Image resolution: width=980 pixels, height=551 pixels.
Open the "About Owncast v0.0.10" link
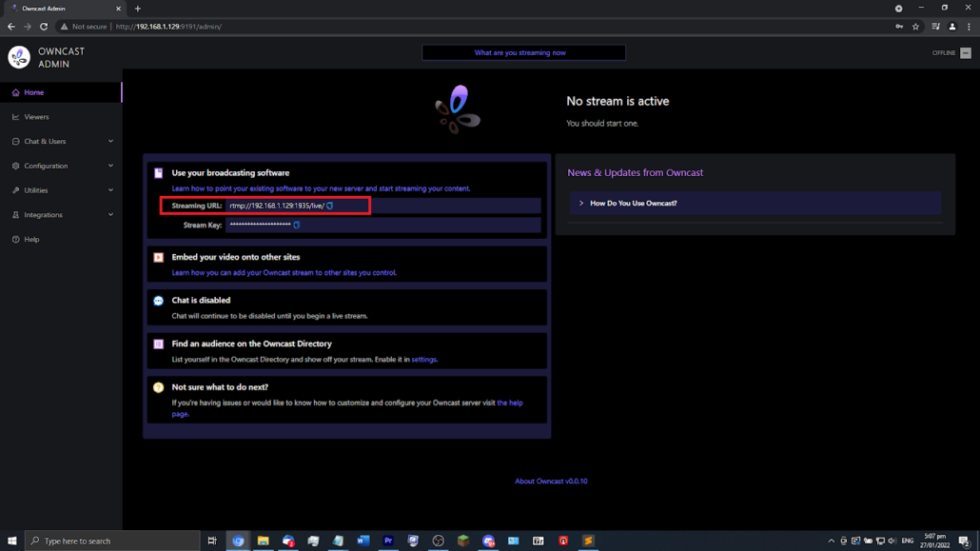coord(551,482)
